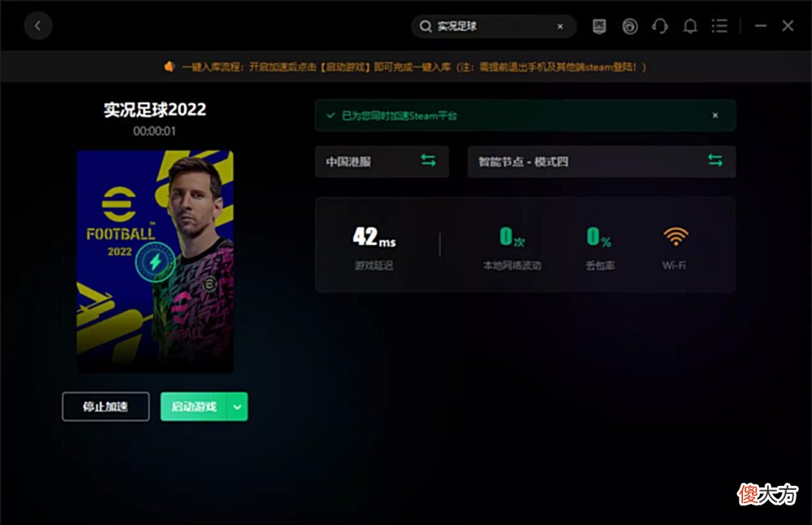Viewport: 812px width, 525px height.
Task: Open the 中国港服 region selector
Action: (x=382, y=162)
